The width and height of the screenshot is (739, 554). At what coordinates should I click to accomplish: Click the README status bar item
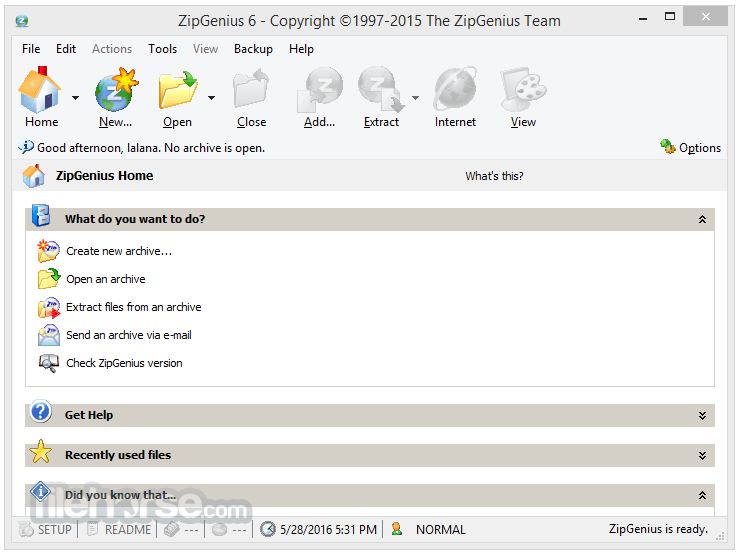pyautogui.click(x=119, y=529)
